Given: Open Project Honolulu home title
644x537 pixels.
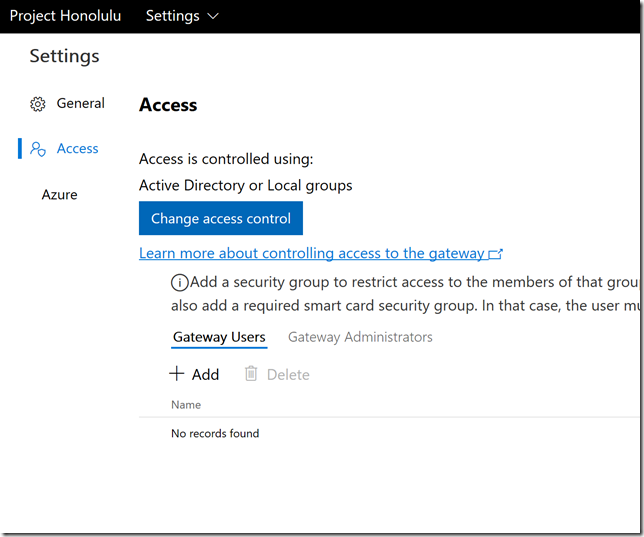Looking at the screenshot, I should (65, 16).
